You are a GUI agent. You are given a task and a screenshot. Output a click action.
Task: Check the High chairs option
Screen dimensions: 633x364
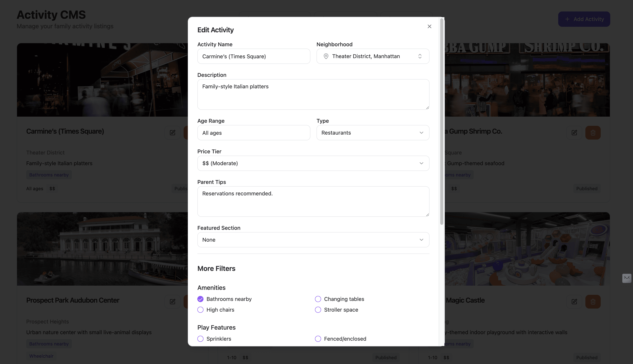click(200, 310)
